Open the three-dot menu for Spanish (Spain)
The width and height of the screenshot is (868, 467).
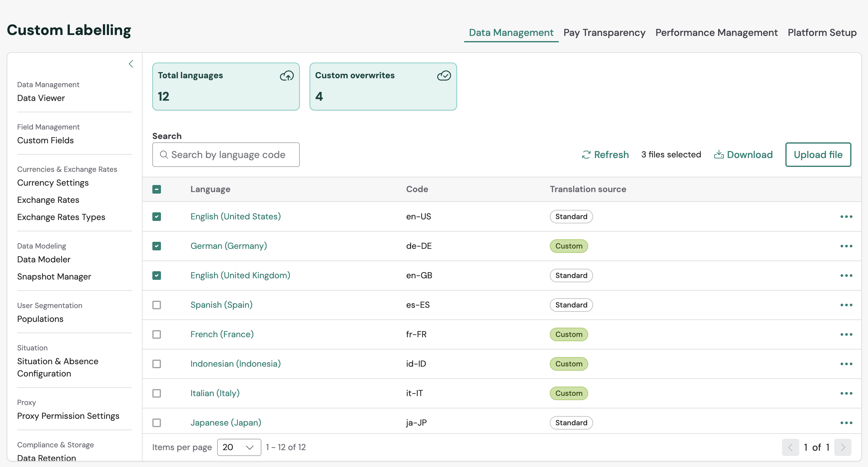click(846, 305)
